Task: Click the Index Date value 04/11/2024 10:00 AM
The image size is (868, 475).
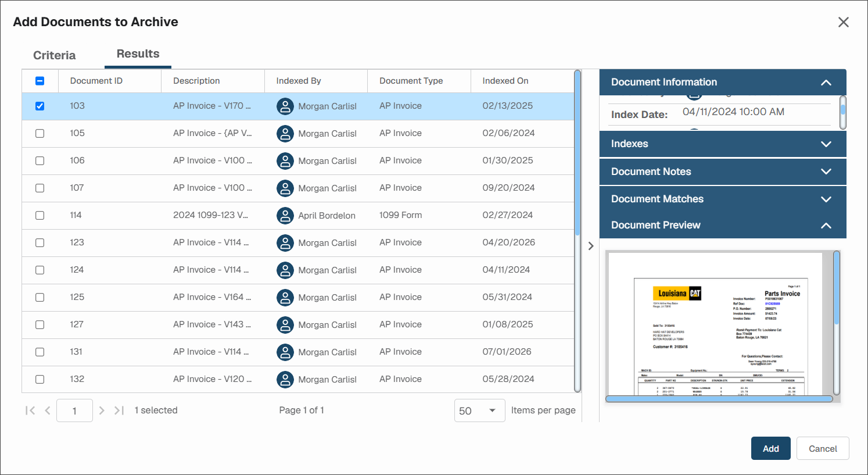Action: tap(733, 112)
